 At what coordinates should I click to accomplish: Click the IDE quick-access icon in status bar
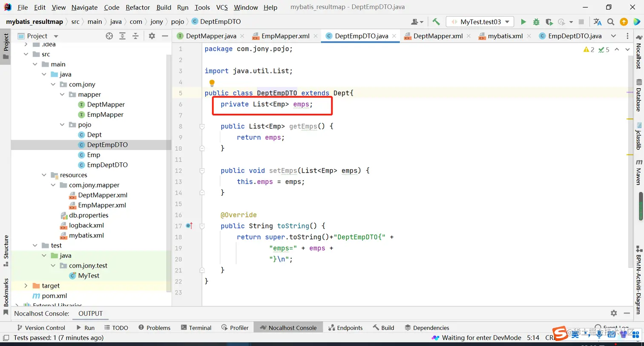[x=6, y=338]
